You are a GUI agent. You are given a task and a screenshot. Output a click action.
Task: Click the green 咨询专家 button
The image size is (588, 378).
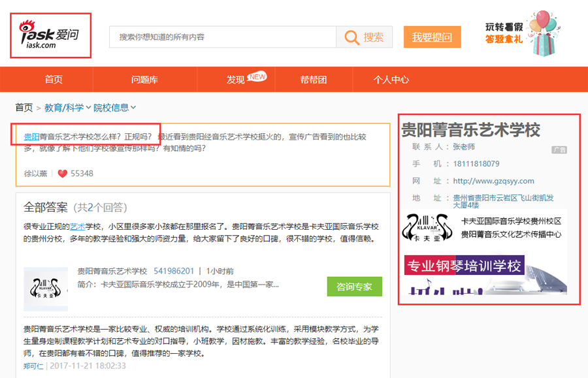[354, 287]
